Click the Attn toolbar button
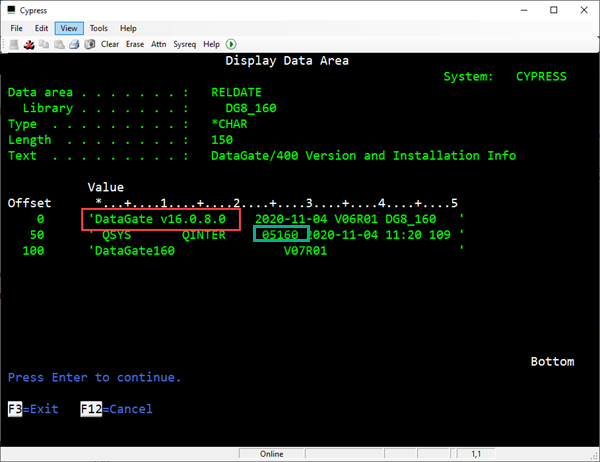Viewport: 600px width, 462px height. (158, 44)
